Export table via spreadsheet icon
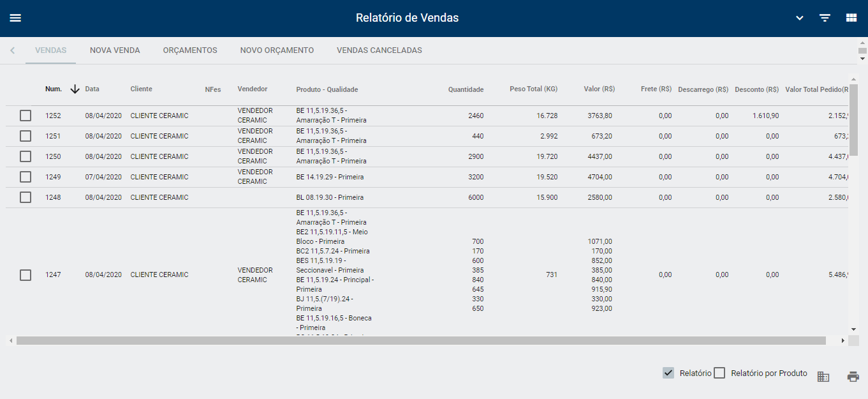Viewport: 868px width, 399px height. click(823, 377)
